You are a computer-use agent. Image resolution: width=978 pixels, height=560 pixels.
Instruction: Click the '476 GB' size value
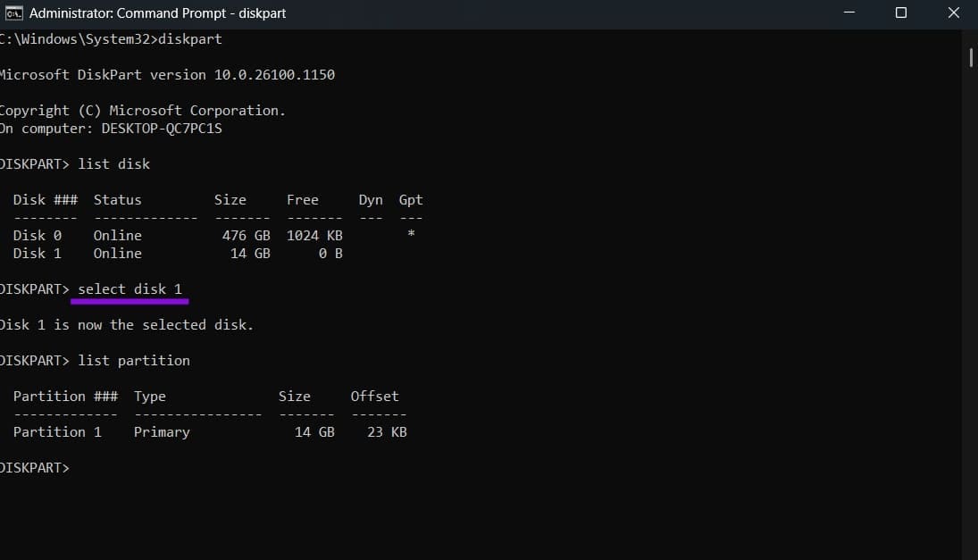[x=247, y=236]
